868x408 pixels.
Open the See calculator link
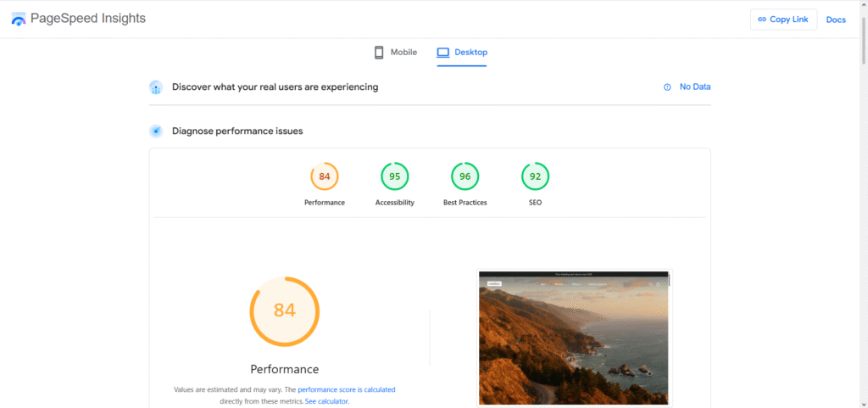coord(326,401)
